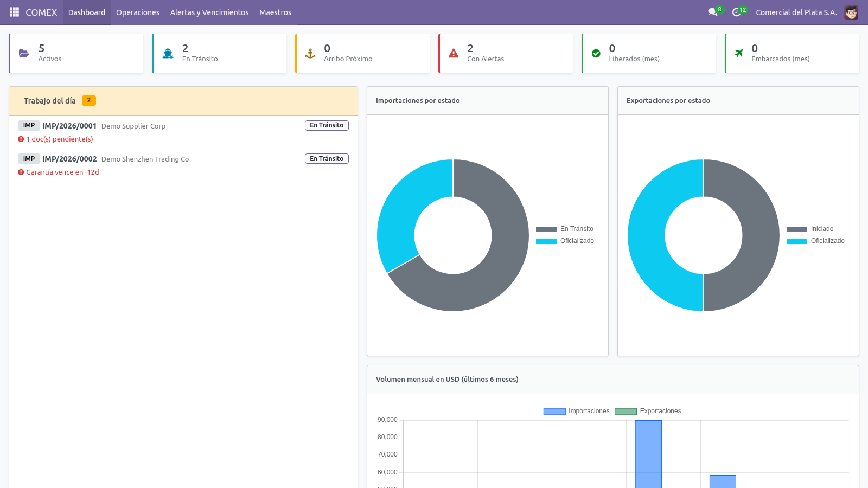Image resolution: width=868 pixels, height=488 pixels.
Task: Click the COMEX app name
Action: (x=41, y=12)
